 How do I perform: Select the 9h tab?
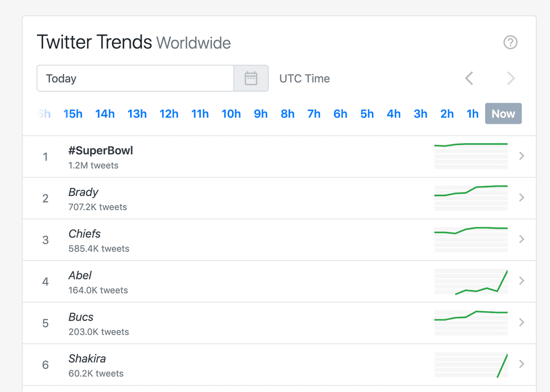click(x=260, y=113)
